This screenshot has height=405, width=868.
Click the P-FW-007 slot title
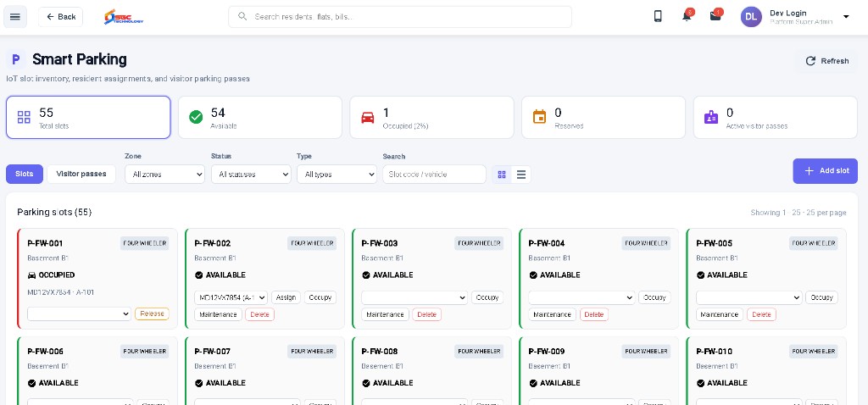213,352
